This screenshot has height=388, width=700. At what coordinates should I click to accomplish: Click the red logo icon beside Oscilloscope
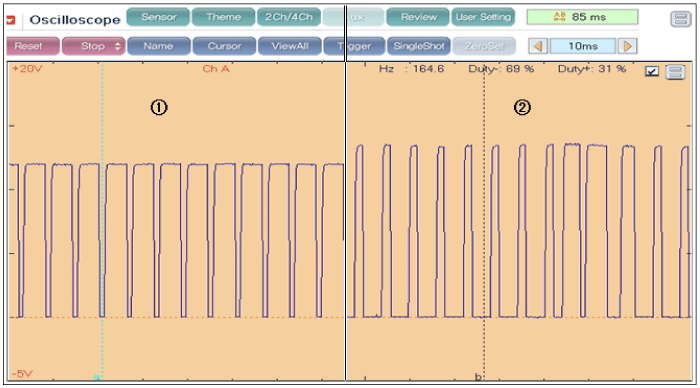[x=11, y=20]
